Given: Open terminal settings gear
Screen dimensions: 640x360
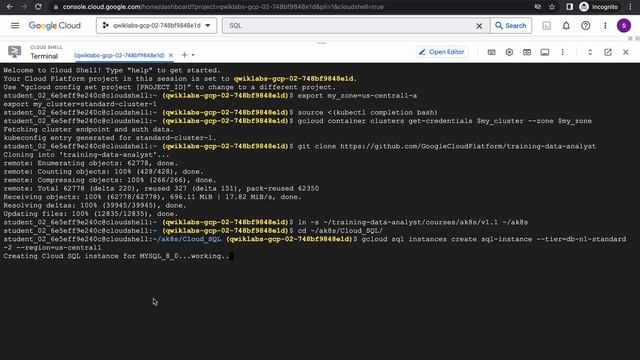Looking at the screenshot, I should click(x=509, y=52).
